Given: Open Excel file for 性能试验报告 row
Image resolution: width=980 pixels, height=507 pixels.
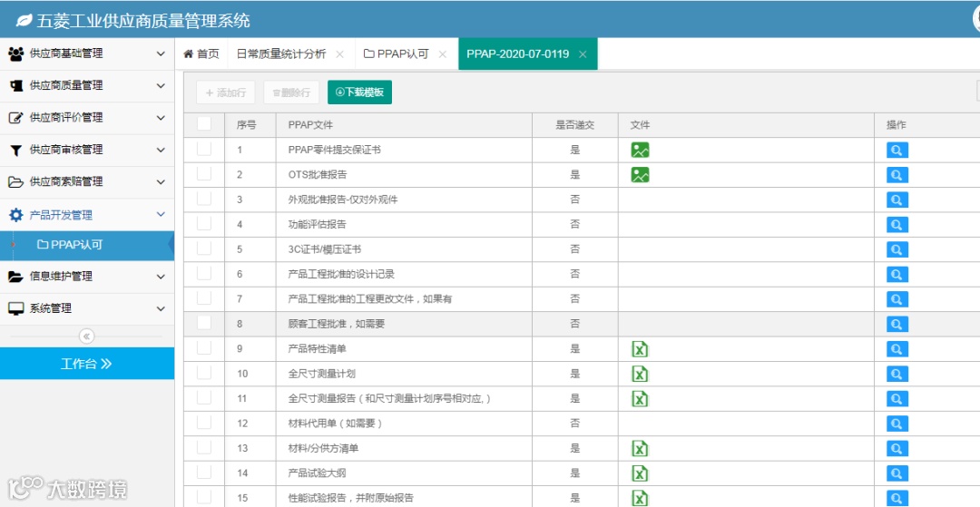Looking at the screenshot, I should pyautogui.click(x=640, y=498).
